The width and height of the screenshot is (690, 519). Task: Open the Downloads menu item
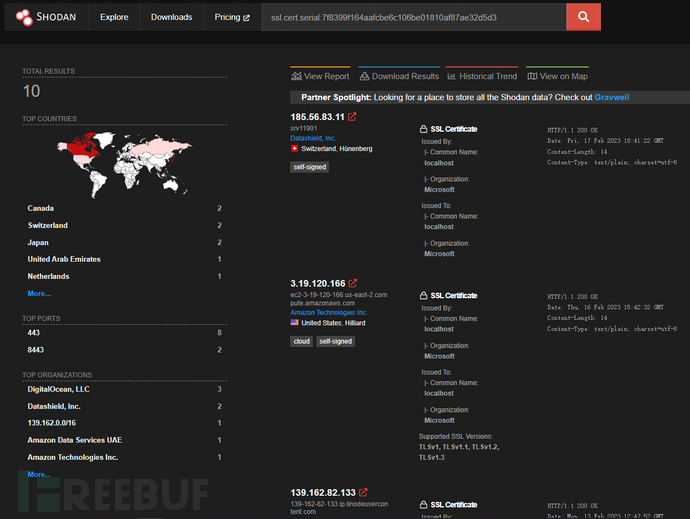(172, 17)
